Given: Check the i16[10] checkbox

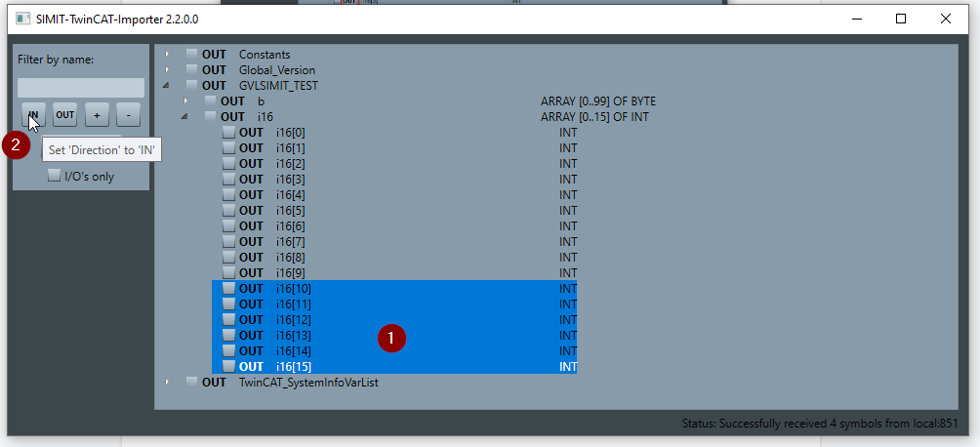Looking at the screenshot, I should tap(228, 288).
